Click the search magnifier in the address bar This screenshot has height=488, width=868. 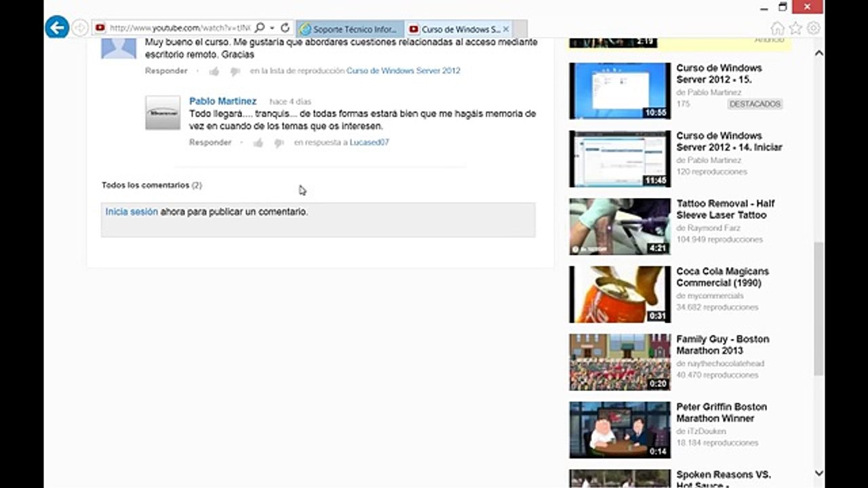(x=260, y=28)
